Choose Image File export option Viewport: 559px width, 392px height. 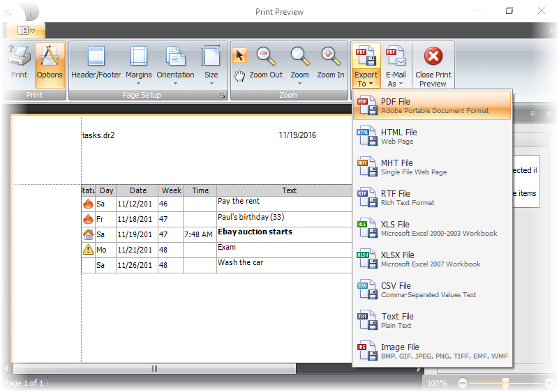point(432,351)
